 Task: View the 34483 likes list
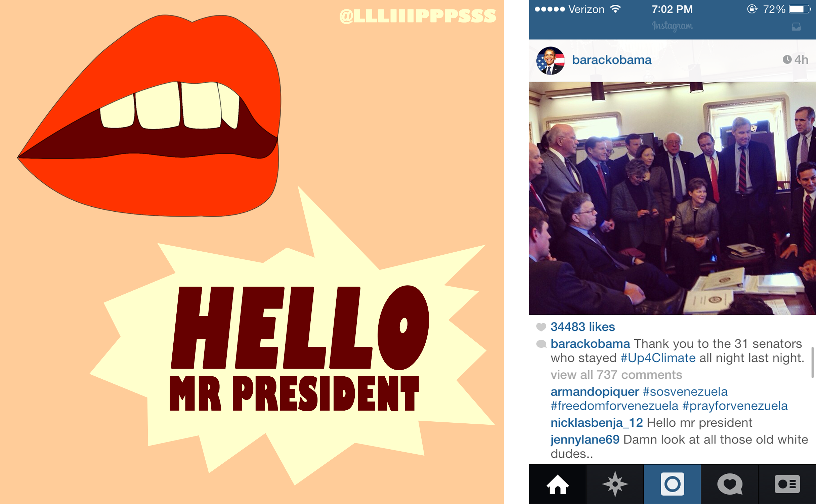[x=583, y=327]
